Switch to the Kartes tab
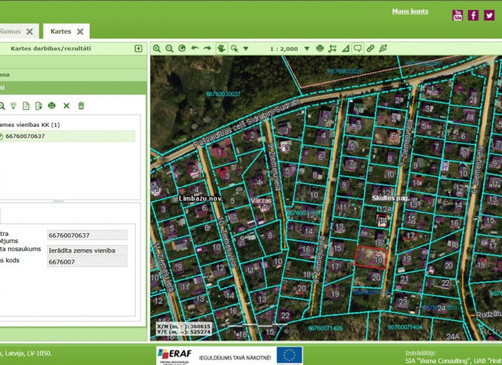This screenshot has height=365, width=502. (61, 31)
